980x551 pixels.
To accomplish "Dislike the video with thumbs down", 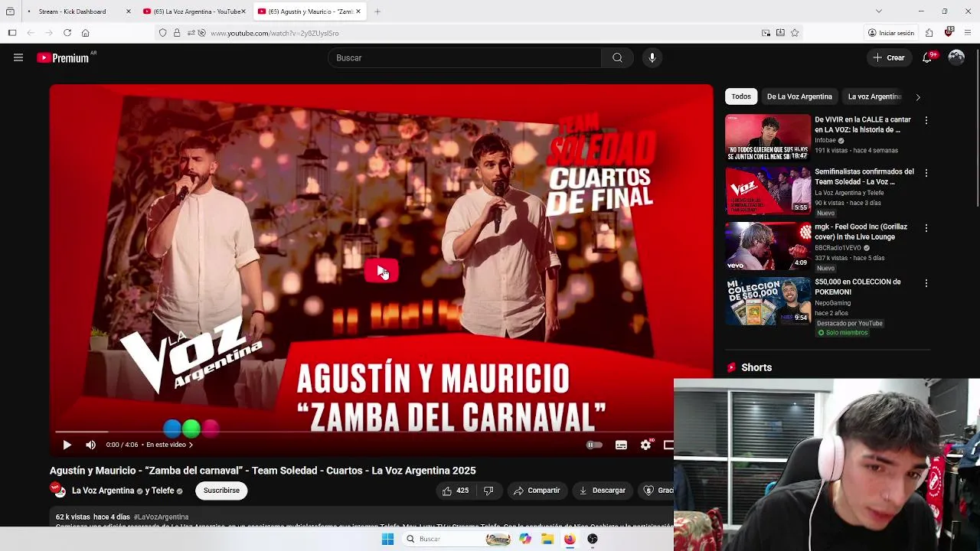I will 488,491.
